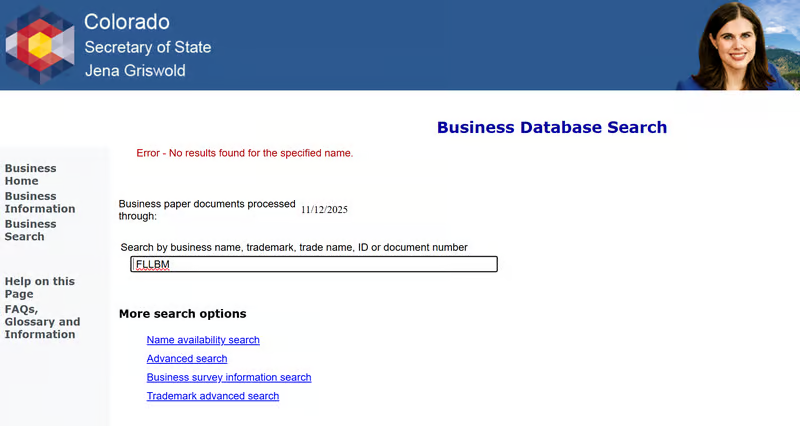Image resolution: width=800 pixels, height=426 pixels.
Task: Click the Business Database Search heading
Action: (551, 128)
